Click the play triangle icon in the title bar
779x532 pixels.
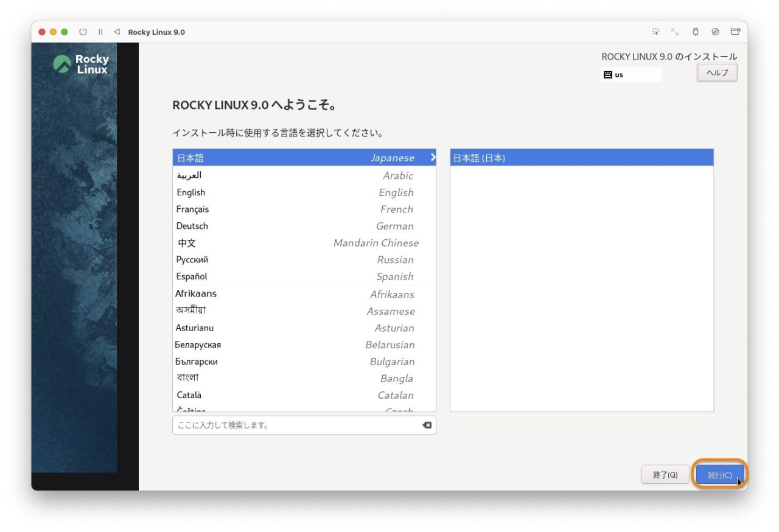coord(116,32)
